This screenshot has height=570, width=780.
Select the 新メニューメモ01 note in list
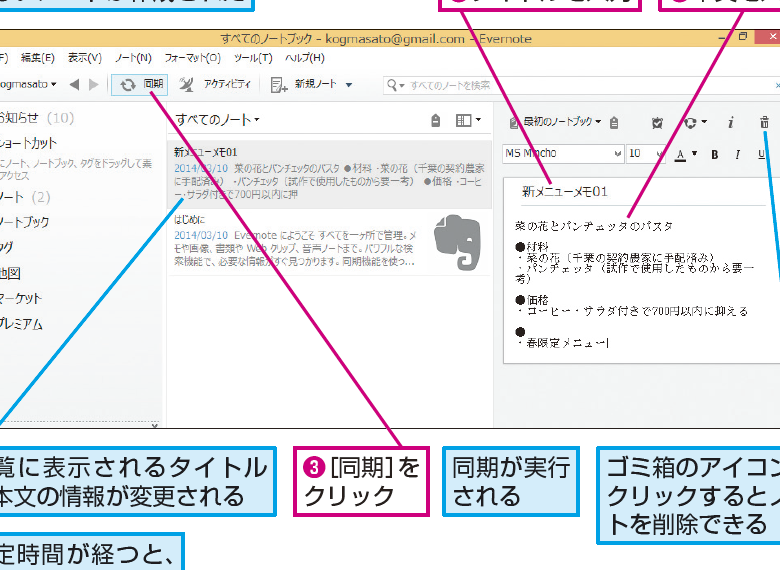(x=329, y=174)
